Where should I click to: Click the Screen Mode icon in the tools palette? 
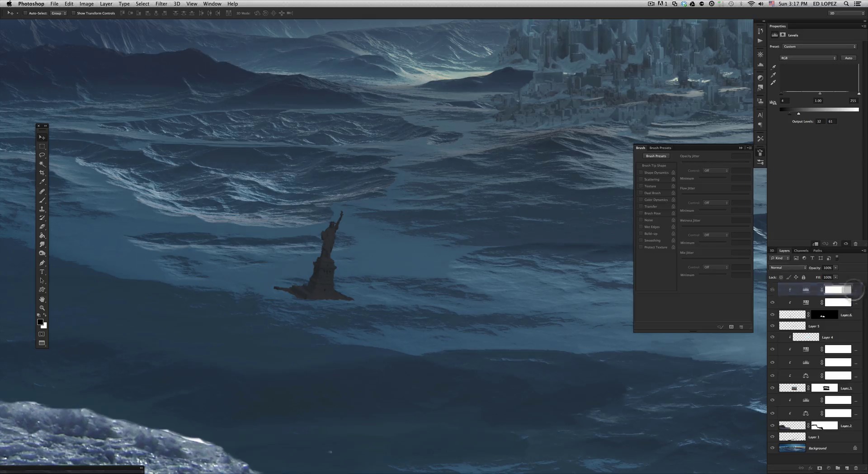(42, 343)
